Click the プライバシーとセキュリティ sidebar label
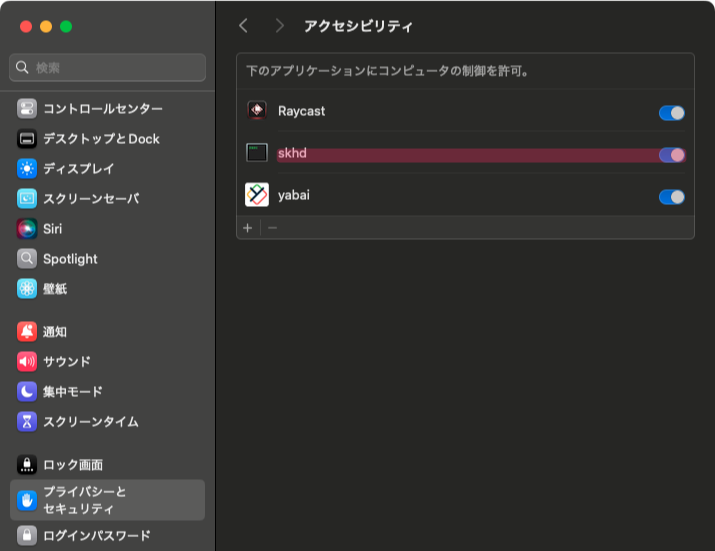Image resolution: width=715 pixels, height=551 pixels. [x=85, y=500]
